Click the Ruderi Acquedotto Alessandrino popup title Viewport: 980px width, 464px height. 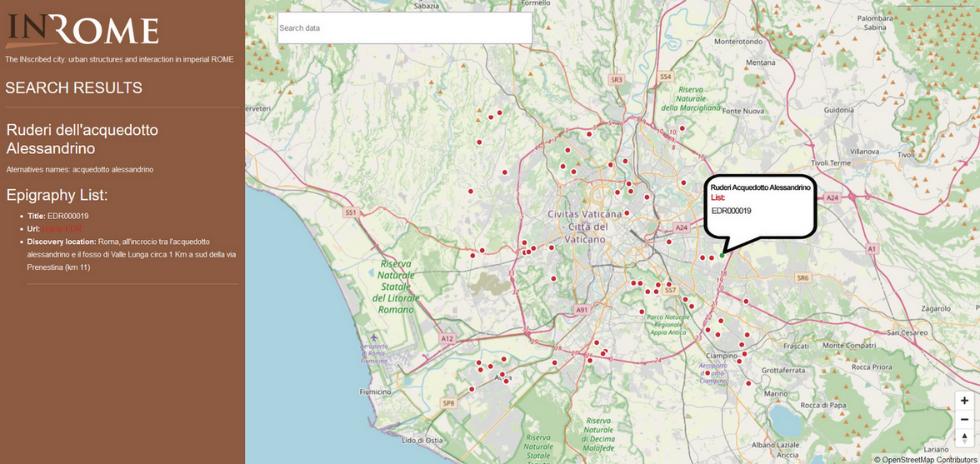(760, 188)
